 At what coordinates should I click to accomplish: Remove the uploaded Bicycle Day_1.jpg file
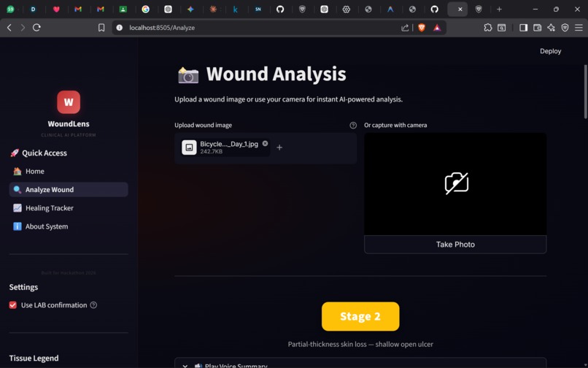coord(265,143)
